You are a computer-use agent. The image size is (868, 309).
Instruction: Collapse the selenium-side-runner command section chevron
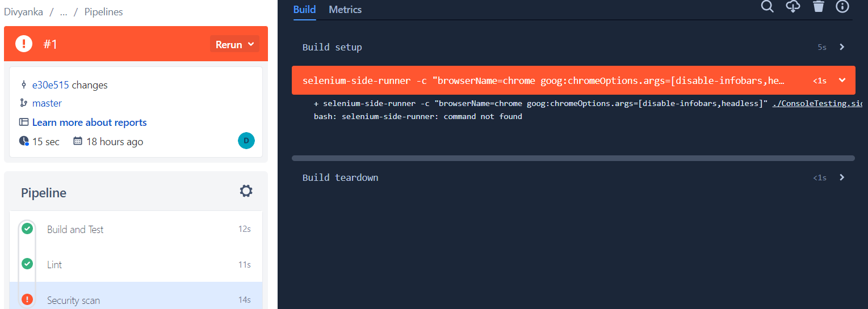(842, 81)
